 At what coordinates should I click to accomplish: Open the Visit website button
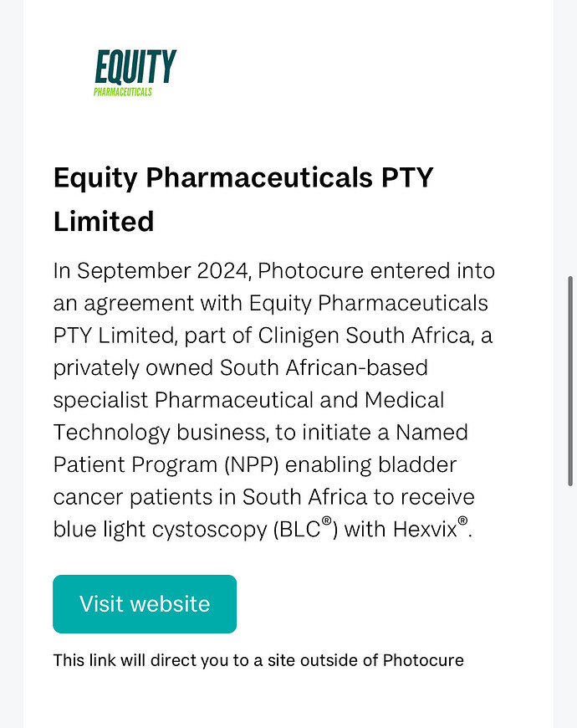pos(145,604)
